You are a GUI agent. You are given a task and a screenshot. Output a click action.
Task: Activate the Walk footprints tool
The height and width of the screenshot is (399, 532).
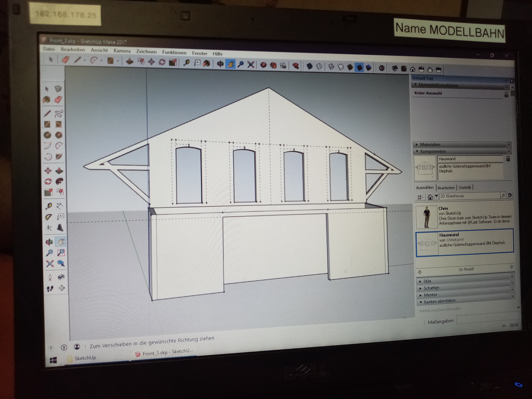(x=50, y=289)
